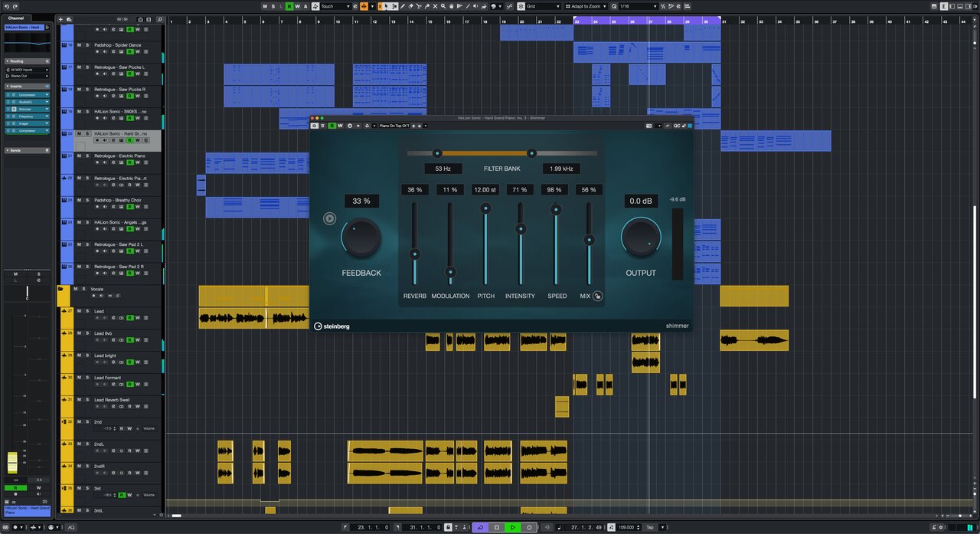Click the Play button in the transport bar
This screenshot has width=980, height=534.
point(513,527)
